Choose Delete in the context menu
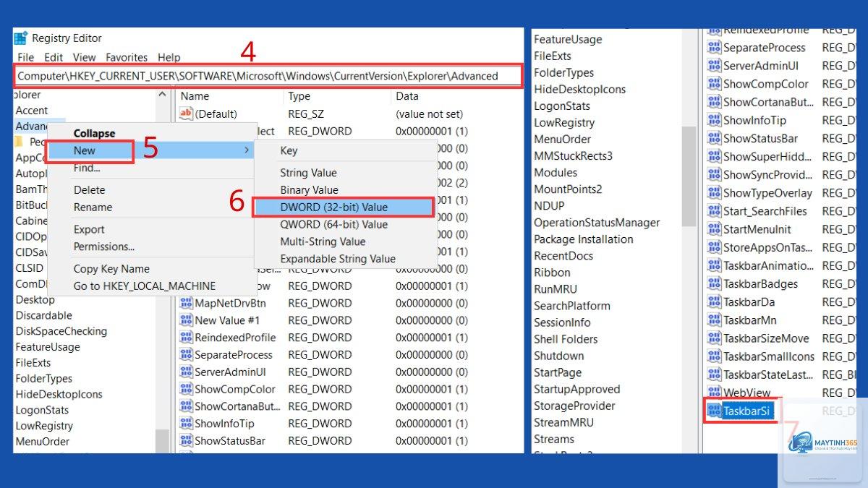 89,190
